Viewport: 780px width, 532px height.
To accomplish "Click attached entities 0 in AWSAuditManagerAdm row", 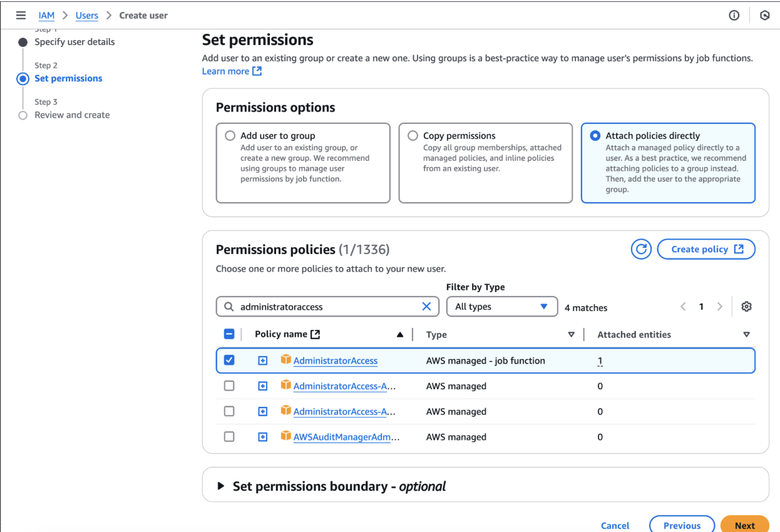I will (600, 437).
